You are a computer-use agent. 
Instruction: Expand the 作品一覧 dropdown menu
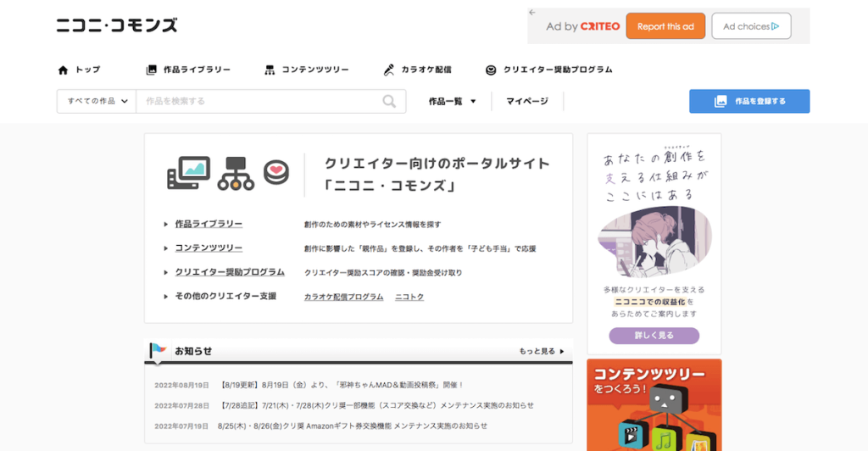tap(453, 101)
